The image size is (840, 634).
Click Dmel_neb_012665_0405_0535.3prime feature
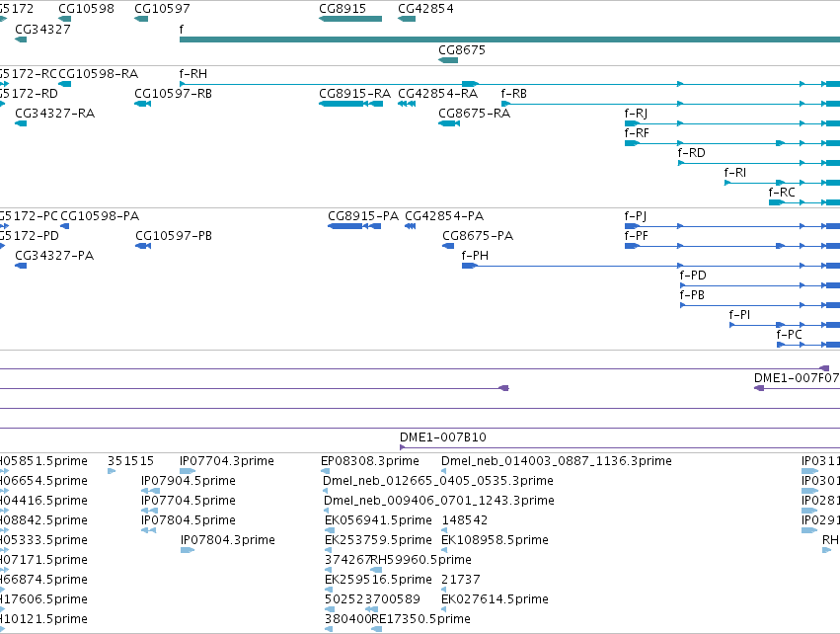coord(325,491)
